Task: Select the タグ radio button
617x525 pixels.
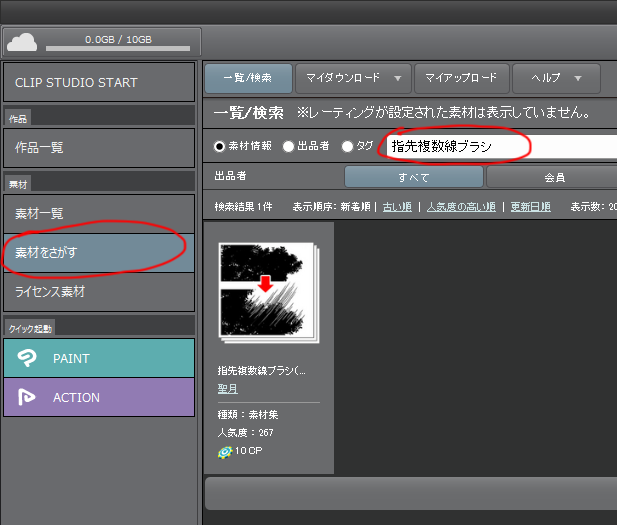Action: [x=347, y=146]
